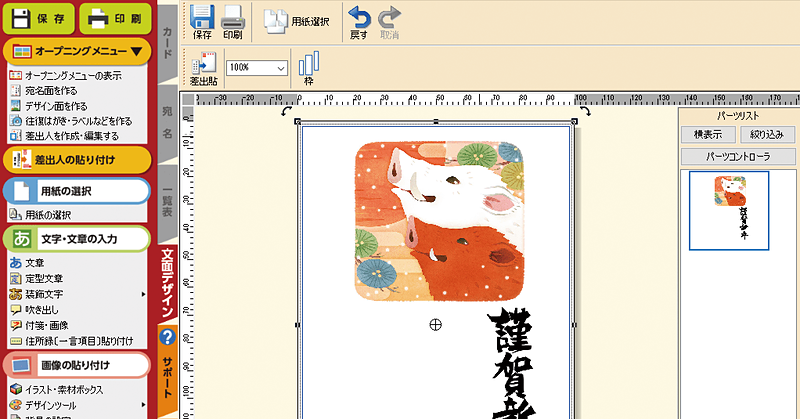
Task: Open the サポート help tab
Action: 167,369
